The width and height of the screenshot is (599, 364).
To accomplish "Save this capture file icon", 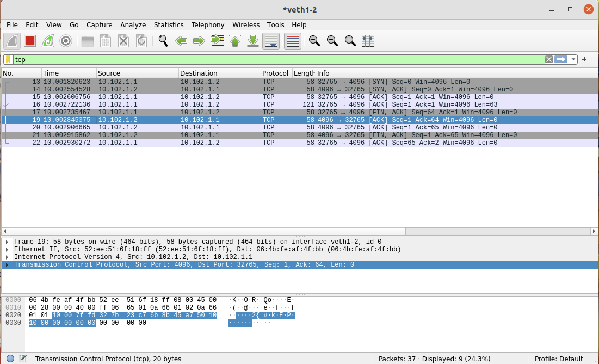I will (x=106, y=41).
